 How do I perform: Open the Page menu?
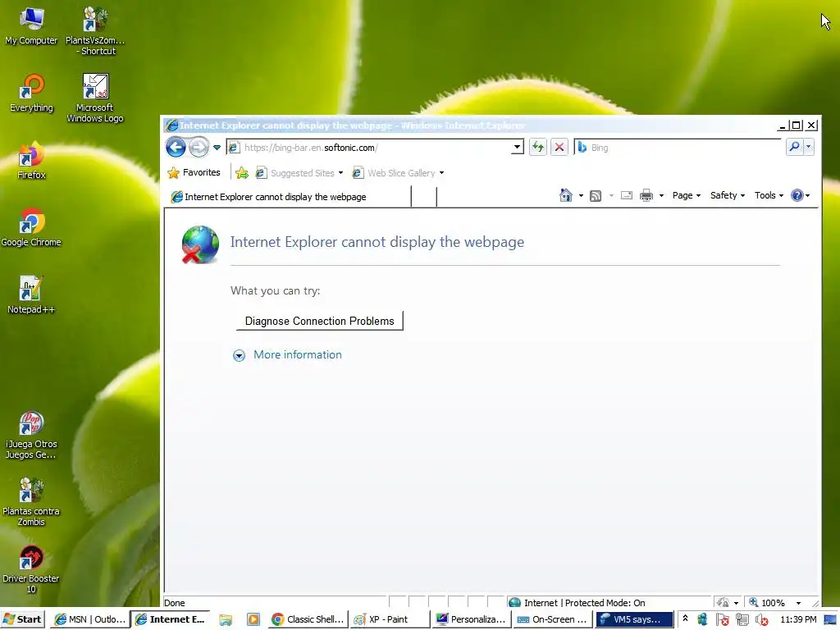687,195
